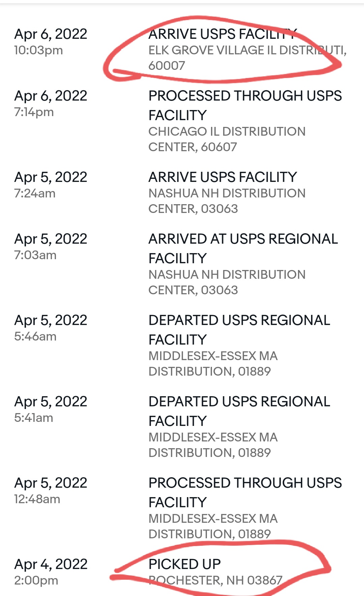Click the Elk Grove Village IL address text
This screenshot has width=364, height=596.
coord(248,58)
